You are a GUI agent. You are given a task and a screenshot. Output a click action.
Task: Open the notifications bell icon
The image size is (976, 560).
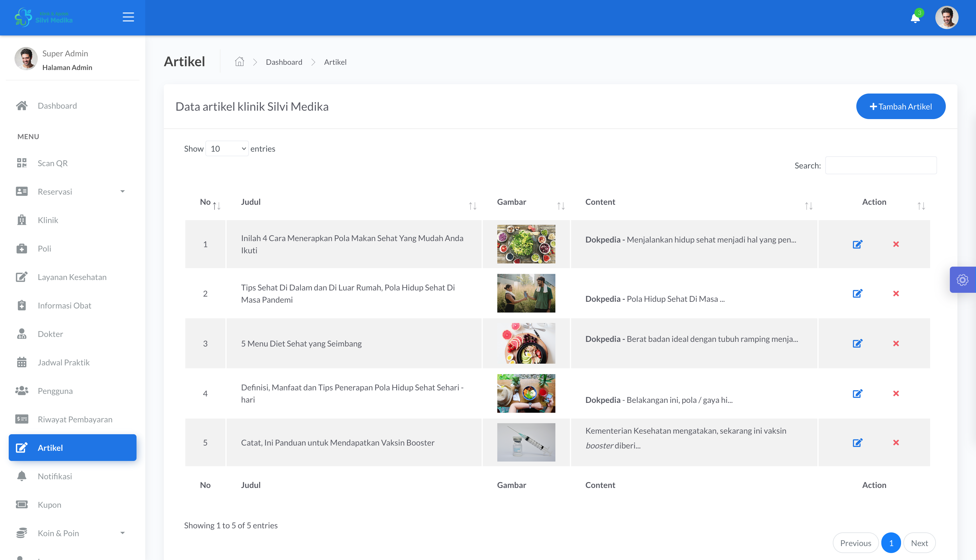[915, 18]
